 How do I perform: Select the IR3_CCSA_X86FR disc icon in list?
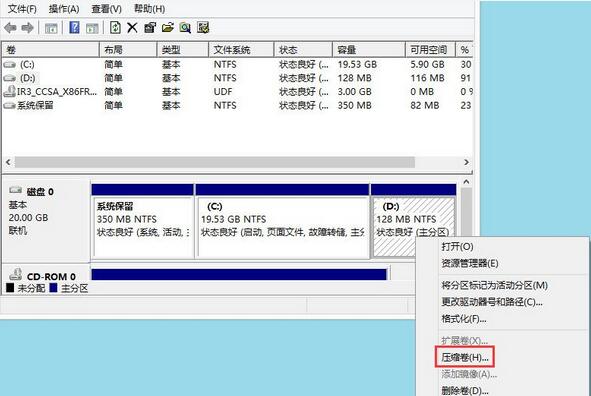(x=9, y=92)
